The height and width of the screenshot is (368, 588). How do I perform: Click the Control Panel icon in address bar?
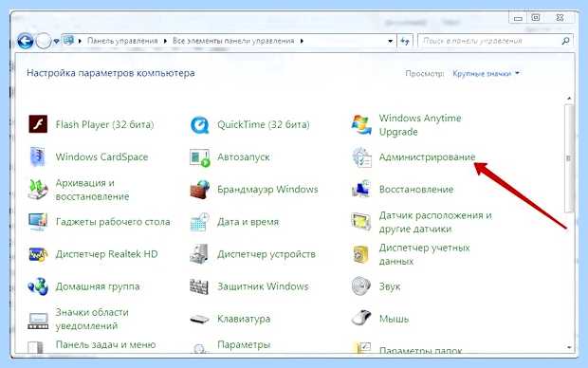68,40
